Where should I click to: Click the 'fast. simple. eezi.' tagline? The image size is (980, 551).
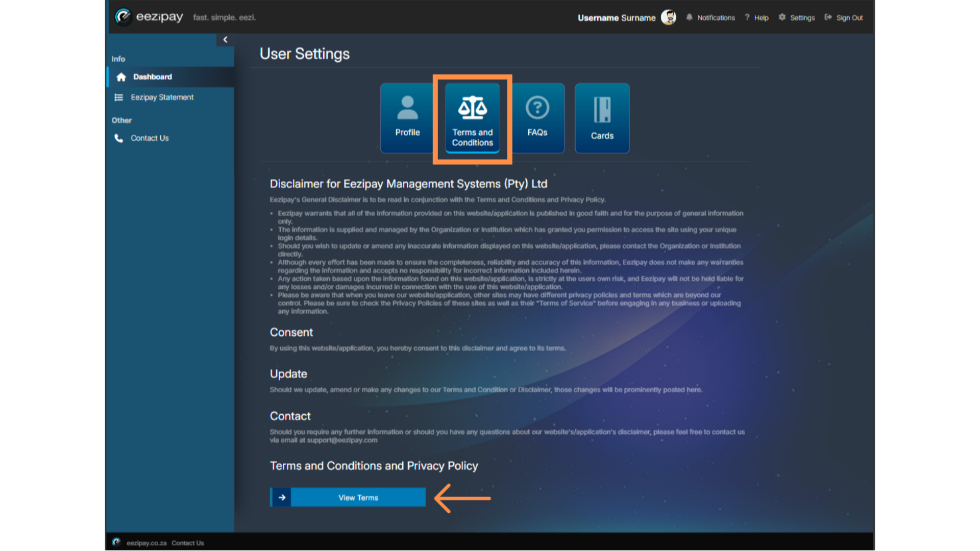(225, 17)
